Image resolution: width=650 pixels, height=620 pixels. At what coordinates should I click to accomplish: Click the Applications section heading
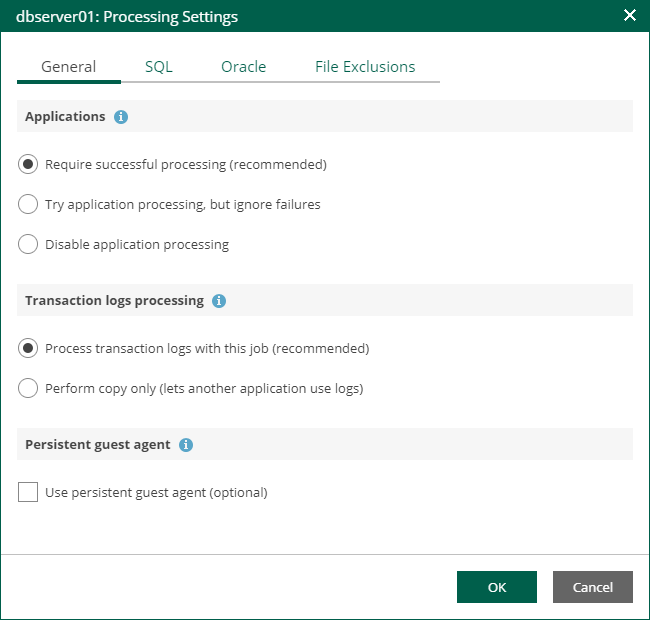[x=65, y=116]
